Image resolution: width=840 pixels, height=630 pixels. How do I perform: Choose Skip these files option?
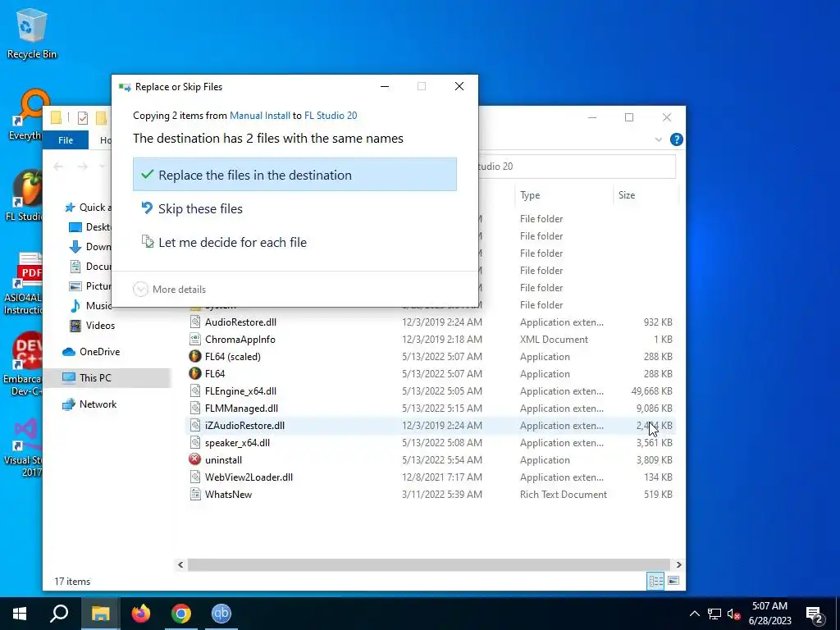294,208
